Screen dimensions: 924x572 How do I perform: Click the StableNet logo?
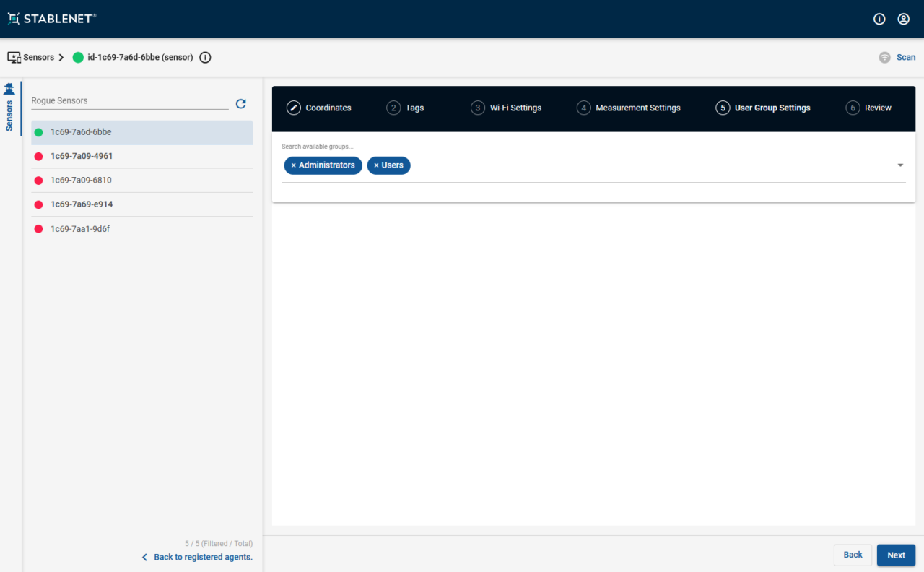pyautogui.click(x=52, y=19)
